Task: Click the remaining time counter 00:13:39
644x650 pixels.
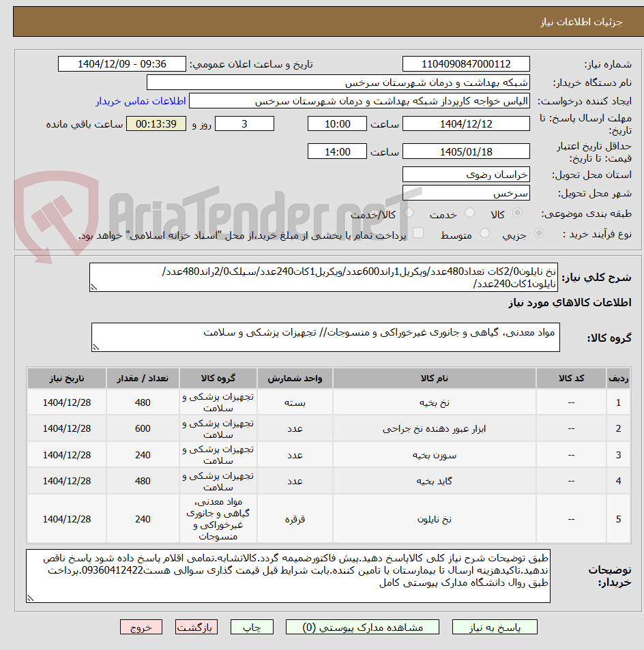Action: (156, 123)
